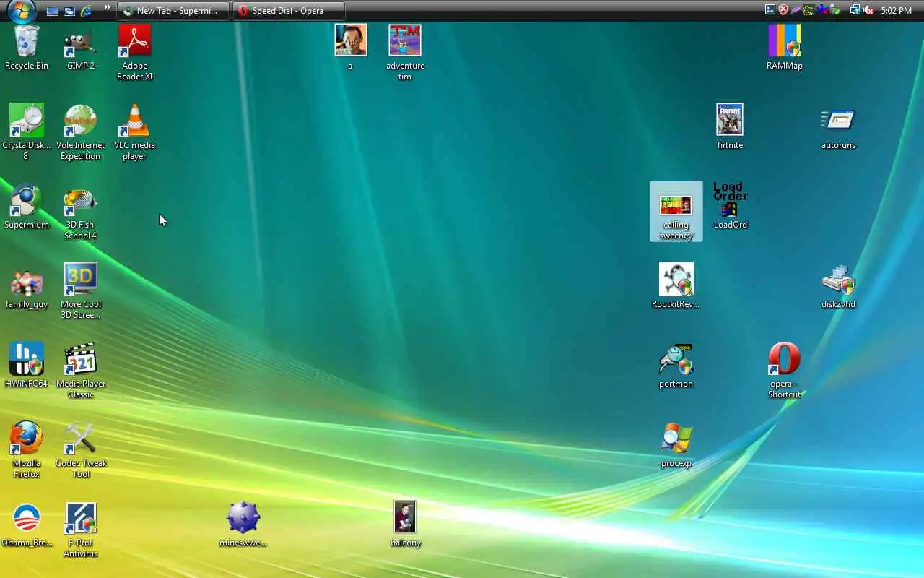Click the 5:02 PM taskbar clock
This screenshot has height=578, width=924.
point(897,11)
